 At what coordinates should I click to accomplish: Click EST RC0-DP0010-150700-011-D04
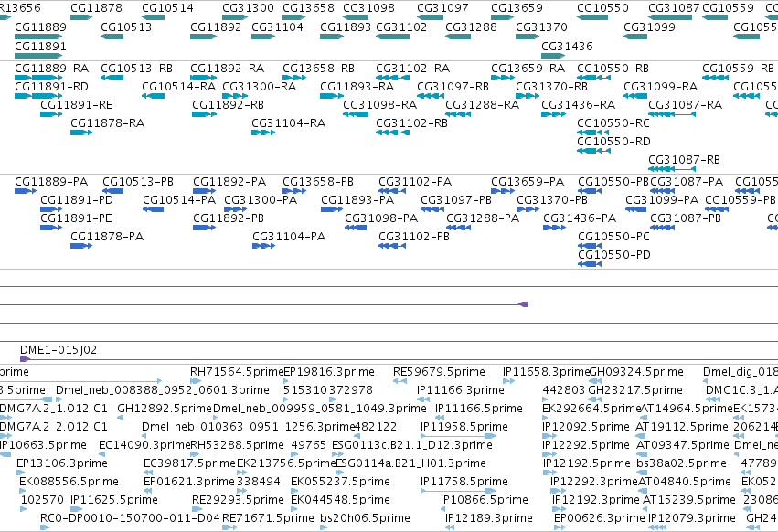pyautogui.click(x=45, y=527)
